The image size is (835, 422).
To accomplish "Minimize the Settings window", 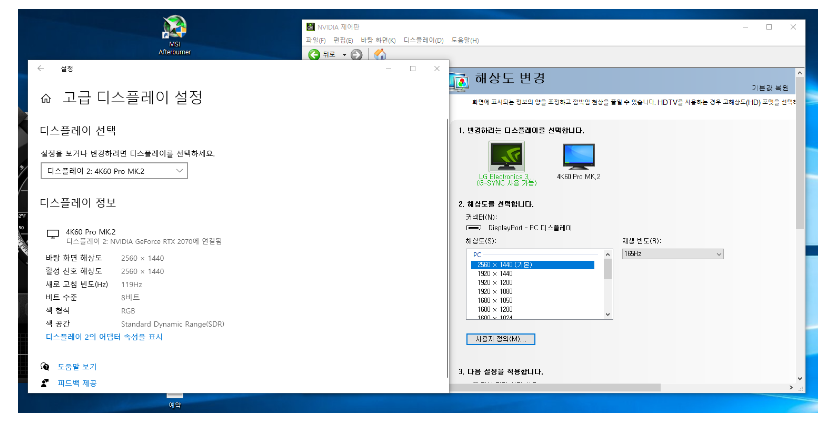I will pyautogui.click(x=388, y=69).
